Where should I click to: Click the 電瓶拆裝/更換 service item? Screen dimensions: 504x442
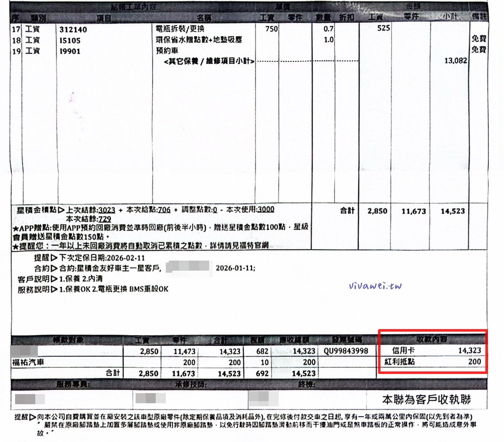pos(179,29)
